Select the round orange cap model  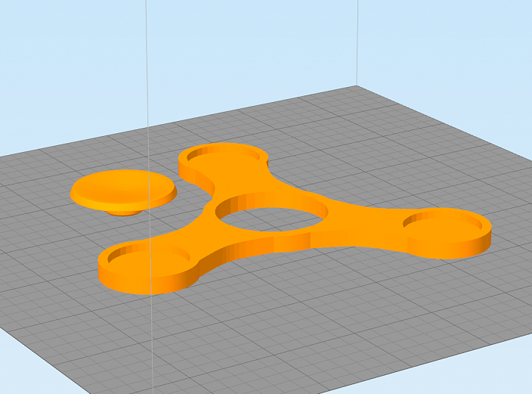[x=123, y=193]
